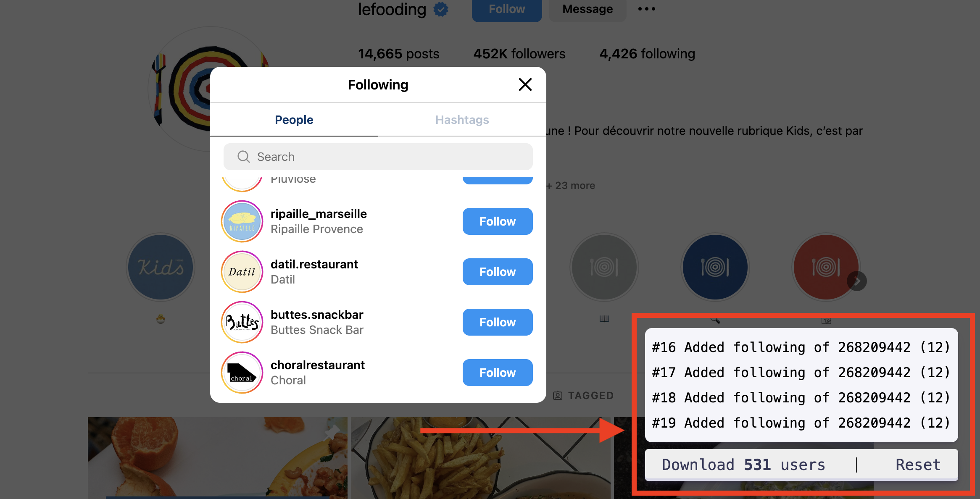980x499 pixels.
Task: Toggle following state for buttes.snackbar
Action: pyautogui.click(x=497, y=322)
